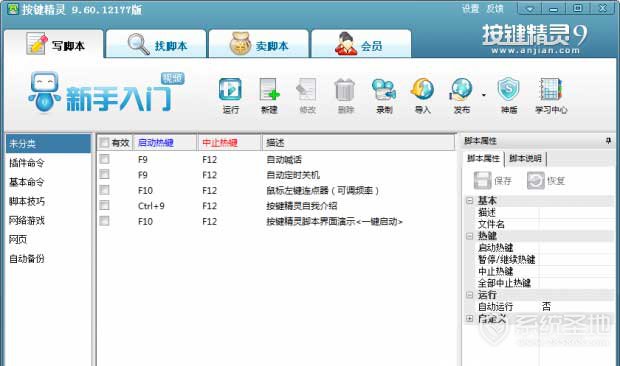Expand the 自定义 property group
Viewport: 620px width, 366px height.
(x=470, y=318)
